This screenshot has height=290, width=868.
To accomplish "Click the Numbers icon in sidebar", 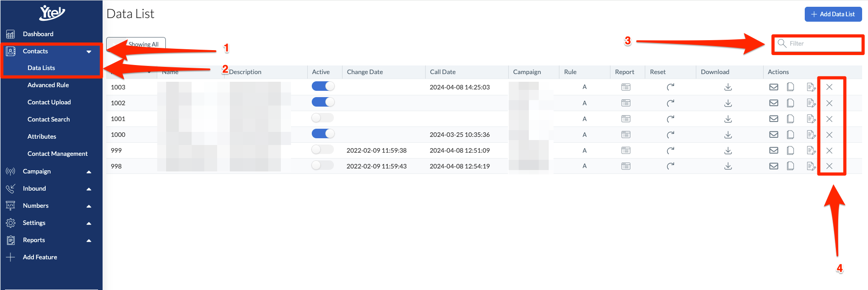I will click(10, 206).
